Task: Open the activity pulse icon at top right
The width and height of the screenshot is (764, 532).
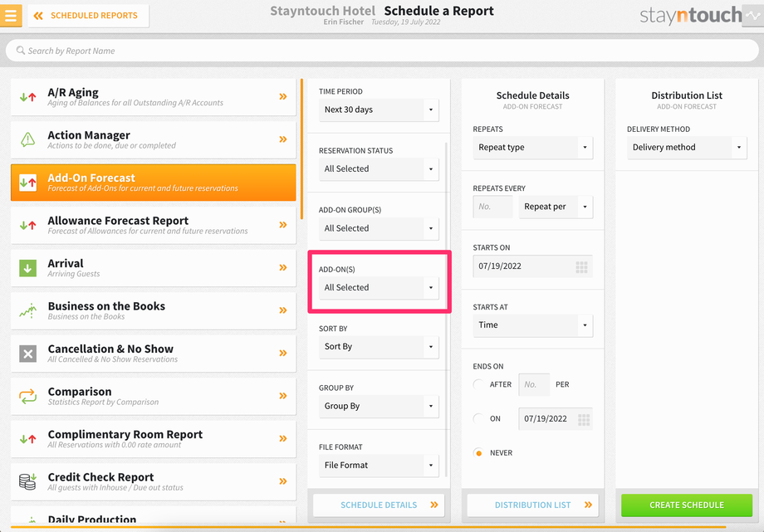Action: [x=753, y=16]
